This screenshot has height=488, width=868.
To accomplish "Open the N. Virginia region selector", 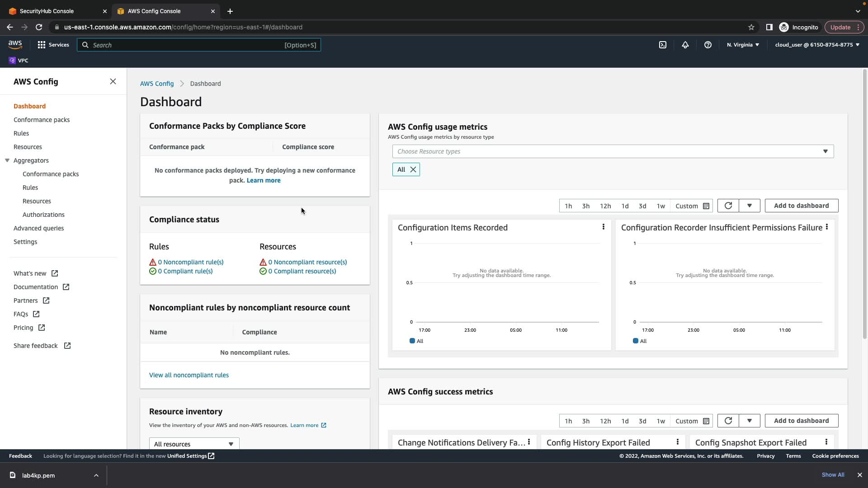I will coord(743,45).
